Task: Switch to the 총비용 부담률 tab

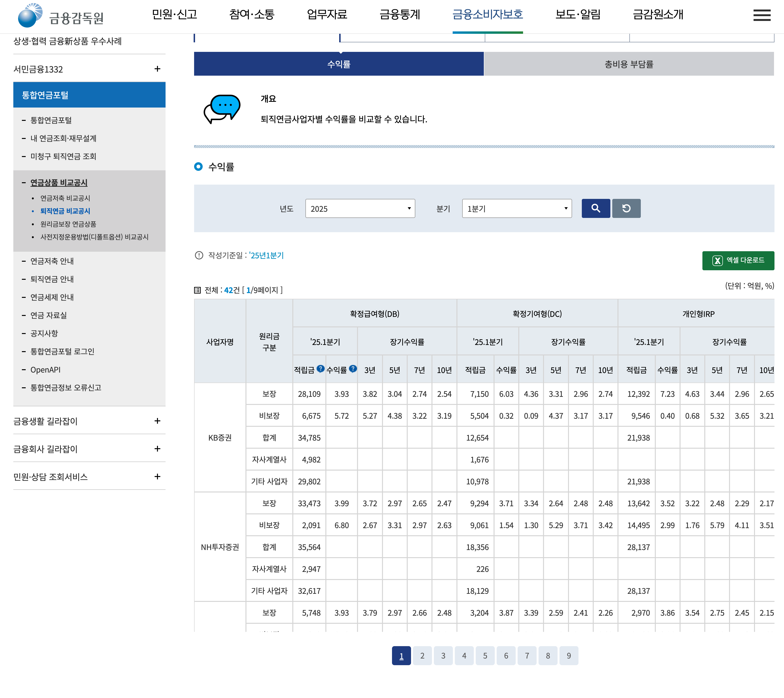Action: pyautogui.click(x=629, y=64)
